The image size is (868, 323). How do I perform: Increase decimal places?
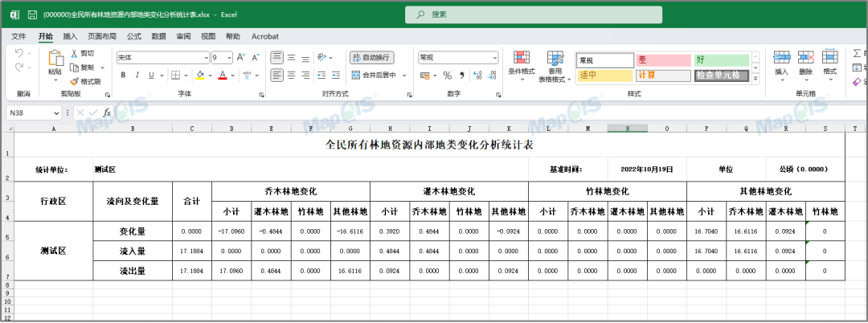[x=477, y=76]
